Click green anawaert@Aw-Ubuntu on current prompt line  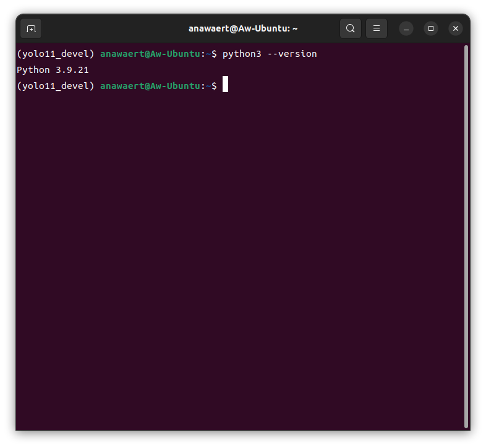(150, 87)
